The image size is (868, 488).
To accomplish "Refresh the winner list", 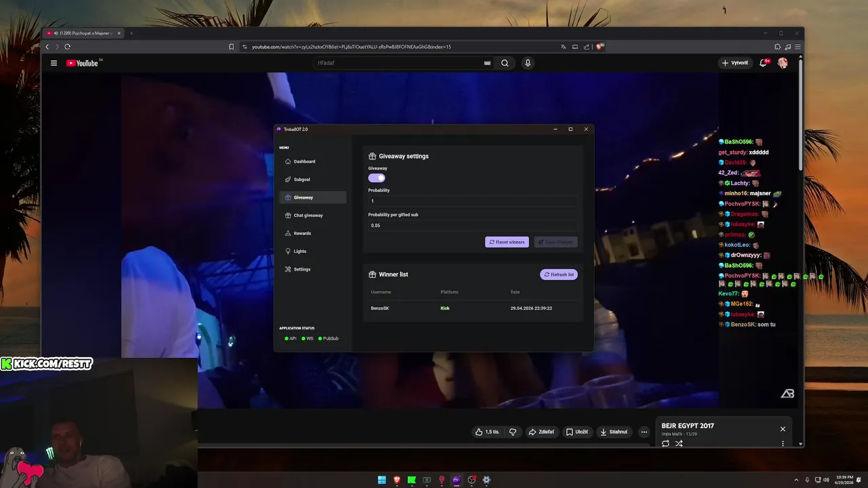I will click(559, 274).
